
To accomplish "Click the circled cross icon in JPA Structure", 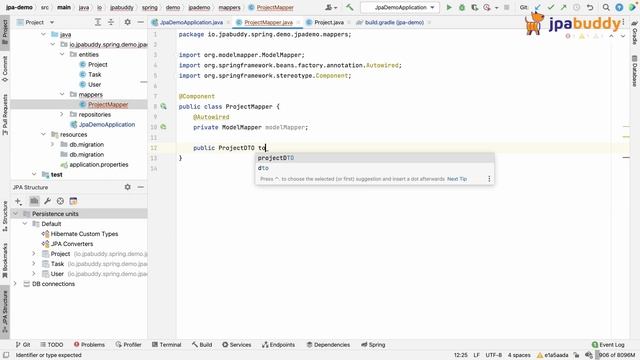I will pyautogui.click(x=60, y=201).
